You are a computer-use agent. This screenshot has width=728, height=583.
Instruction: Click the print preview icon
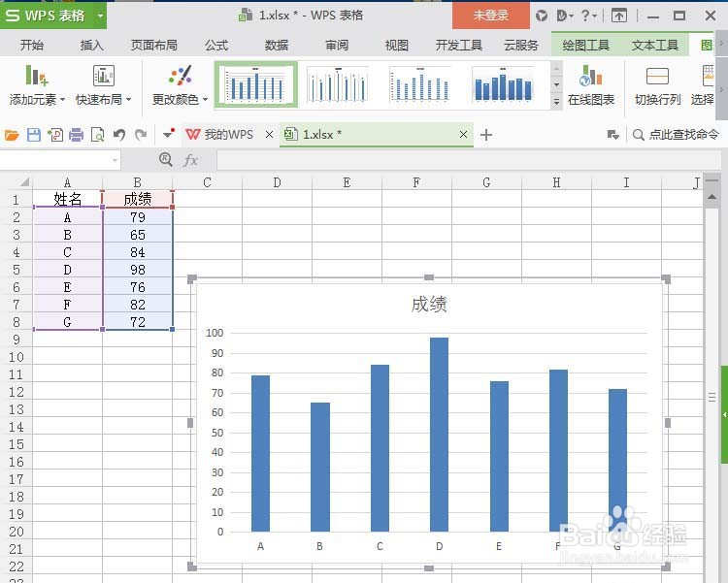click(x=97, y=135)
